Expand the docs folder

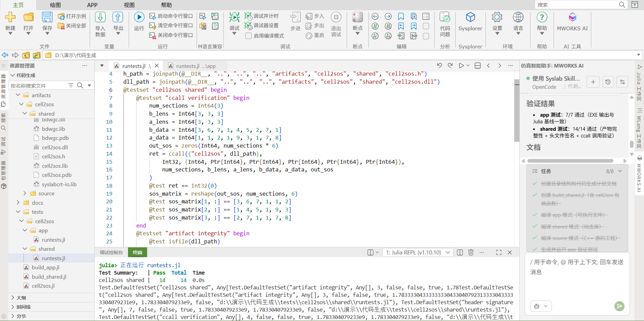[18, 203]
